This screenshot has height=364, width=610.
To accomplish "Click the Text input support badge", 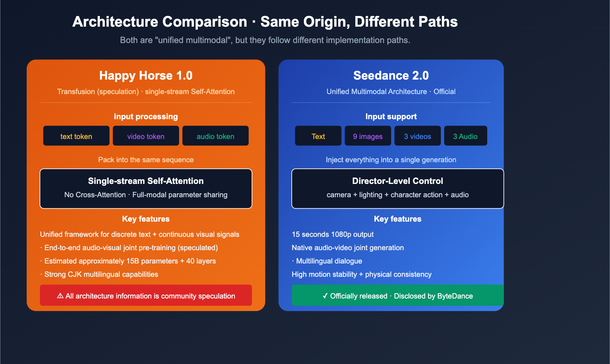I will coord(318,136).
